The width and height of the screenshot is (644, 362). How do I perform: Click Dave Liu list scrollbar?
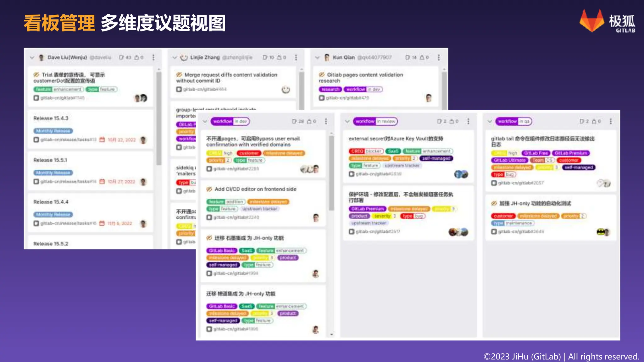click(159, 118)
